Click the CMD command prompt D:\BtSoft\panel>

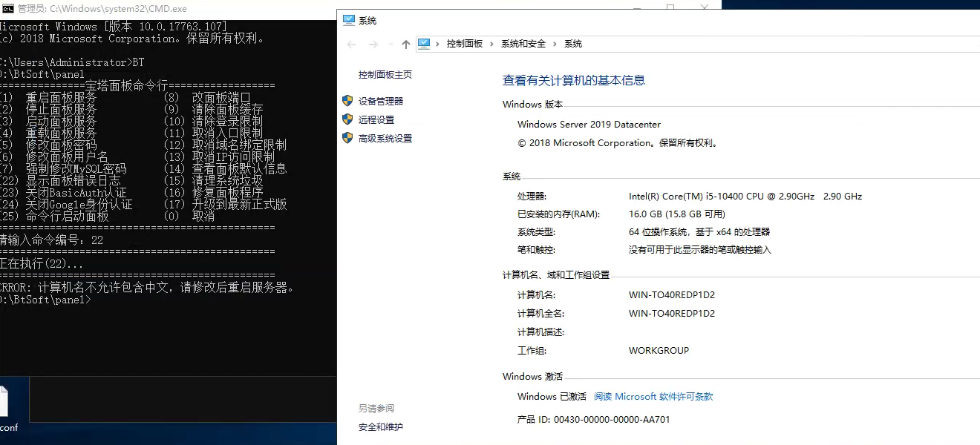tap(46, 300)
